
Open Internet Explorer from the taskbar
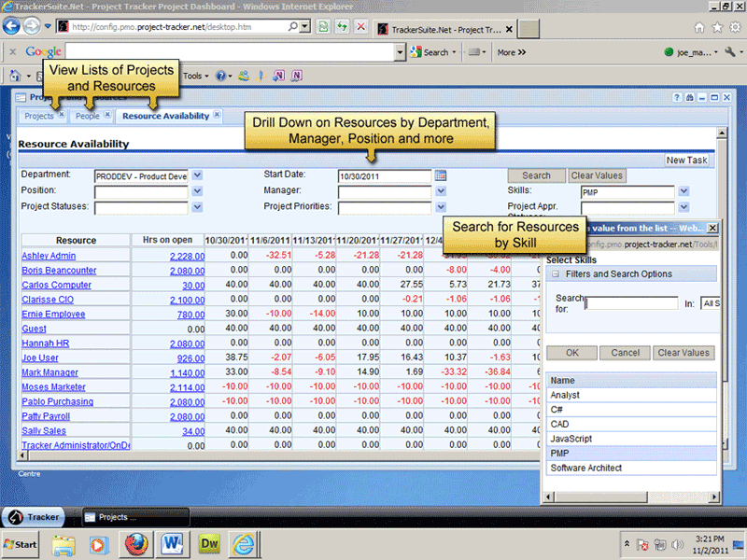pos(244,544)
